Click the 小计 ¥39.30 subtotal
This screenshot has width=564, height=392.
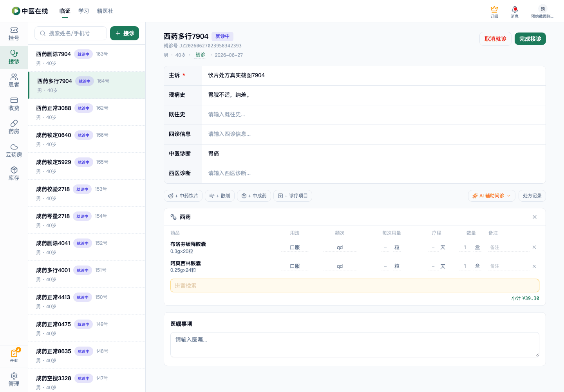(525, 298)
